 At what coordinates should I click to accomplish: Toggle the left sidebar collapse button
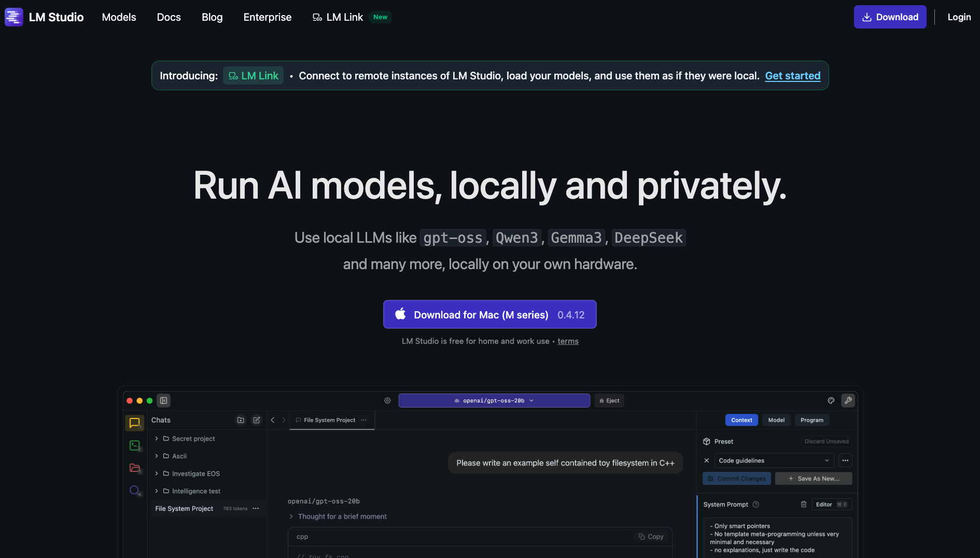163,400
